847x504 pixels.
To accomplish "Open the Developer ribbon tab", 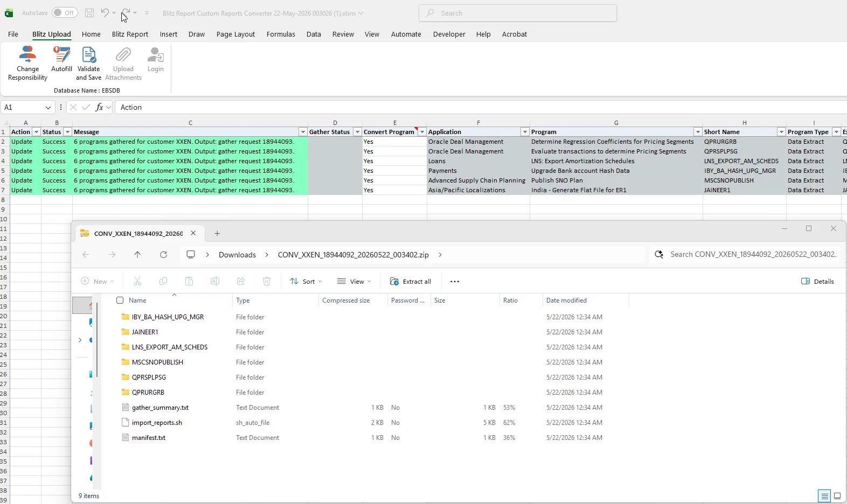I will [x=449, y=34].
